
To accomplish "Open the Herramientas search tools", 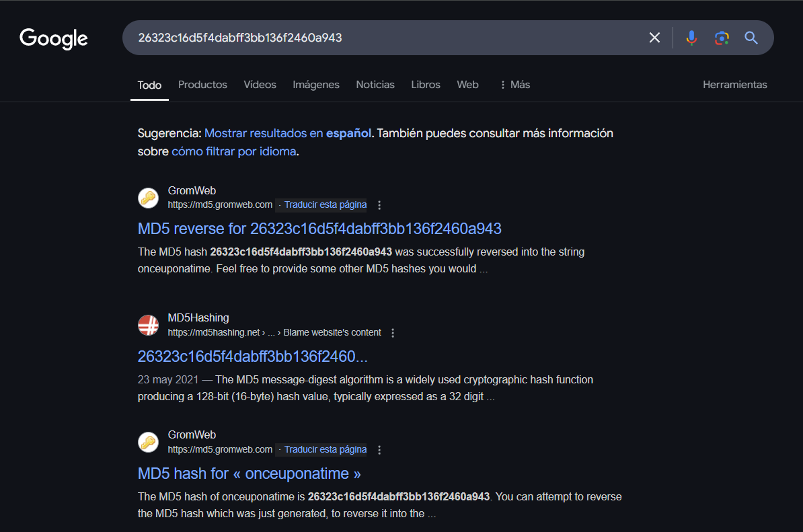I will (734, 85).
